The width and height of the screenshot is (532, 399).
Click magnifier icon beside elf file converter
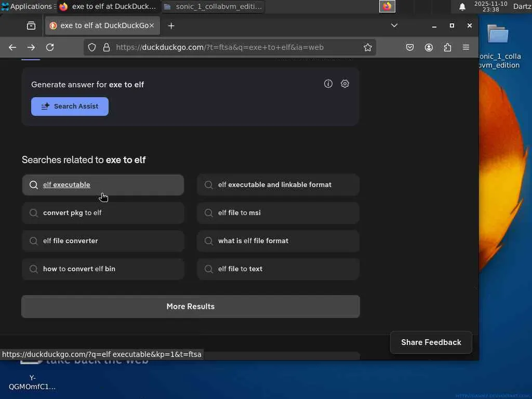34,241
